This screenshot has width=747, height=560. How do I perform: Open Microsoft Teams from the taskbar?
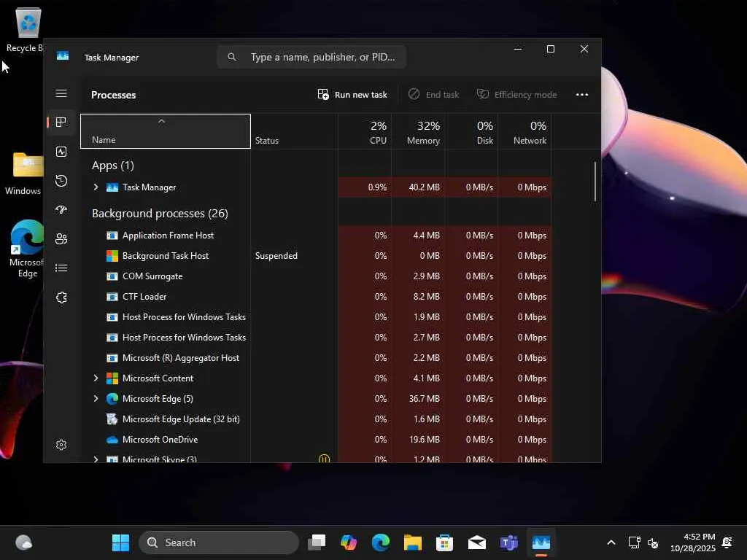point(508,542)
